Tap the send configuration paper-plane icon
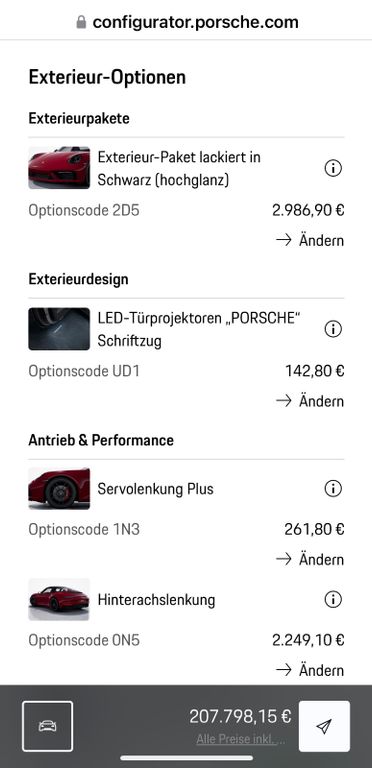 coord(324,726)
